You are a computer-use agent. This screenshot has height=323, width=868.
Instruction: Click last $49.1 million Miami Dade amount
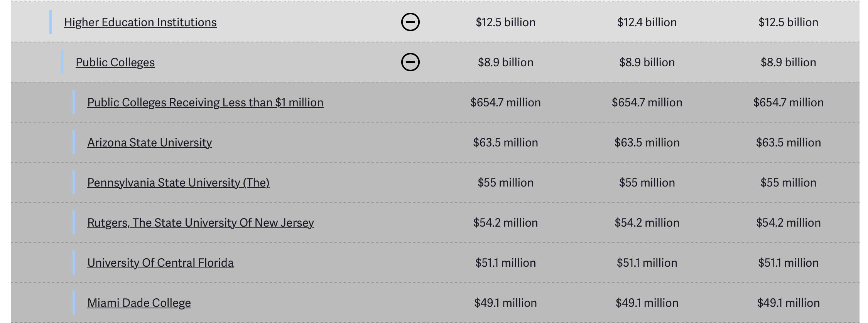point(788,303)
